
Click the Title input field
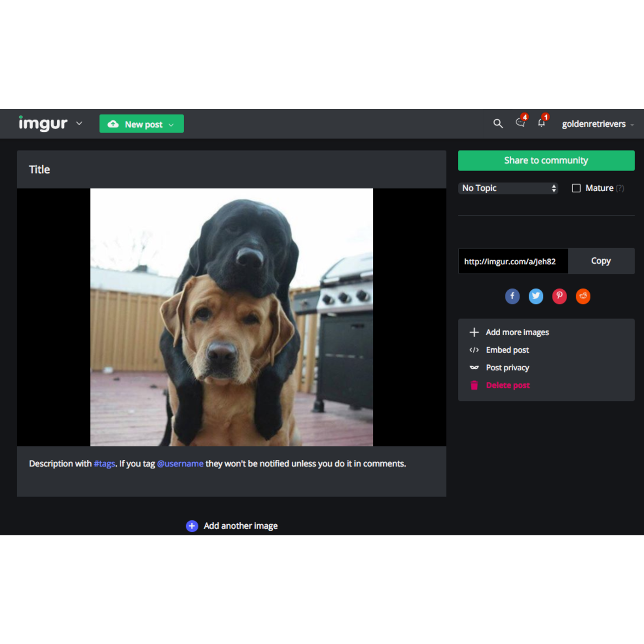coord(101,169)
